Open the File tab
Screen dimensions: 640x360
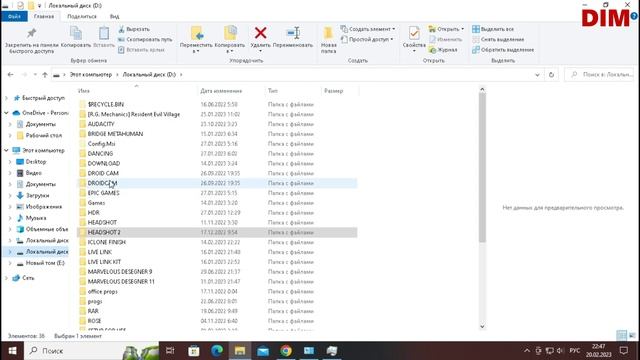14,16
